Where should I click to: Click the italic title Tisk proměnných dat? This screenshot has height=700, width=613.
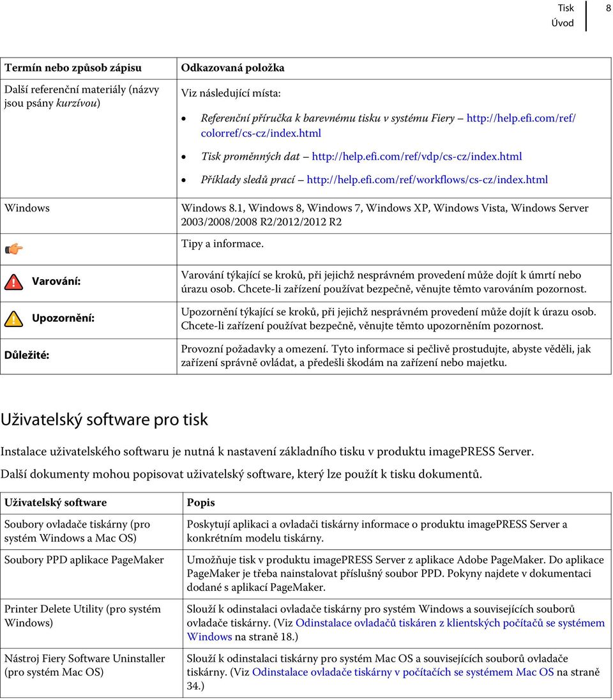[x=250, y=156]
